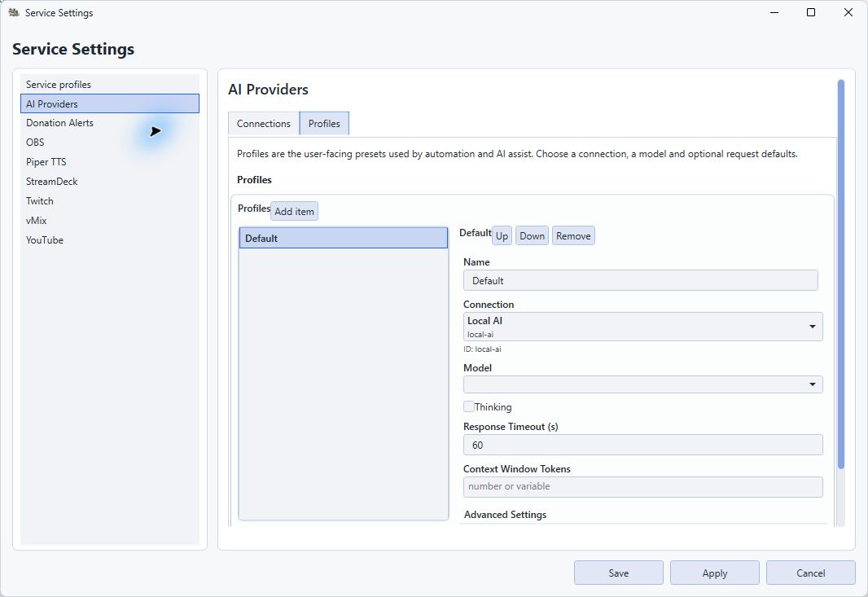Move Default profile up

[x=502, y=236]
